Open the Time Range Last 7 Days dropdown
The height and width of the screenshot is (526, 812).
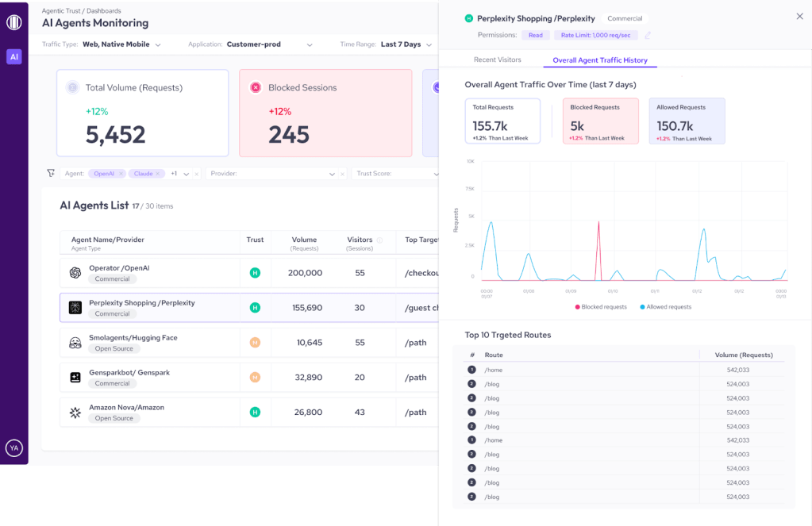[x=429, y=45]
